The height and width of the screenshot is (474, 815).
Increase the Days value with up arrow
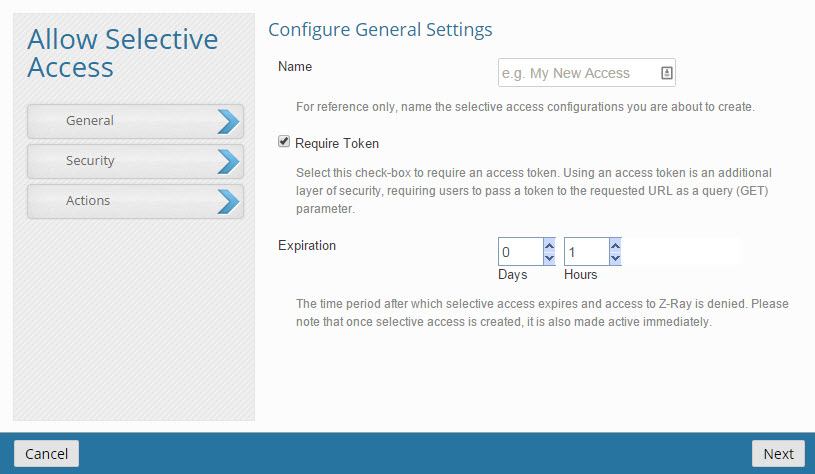point(548,245)
